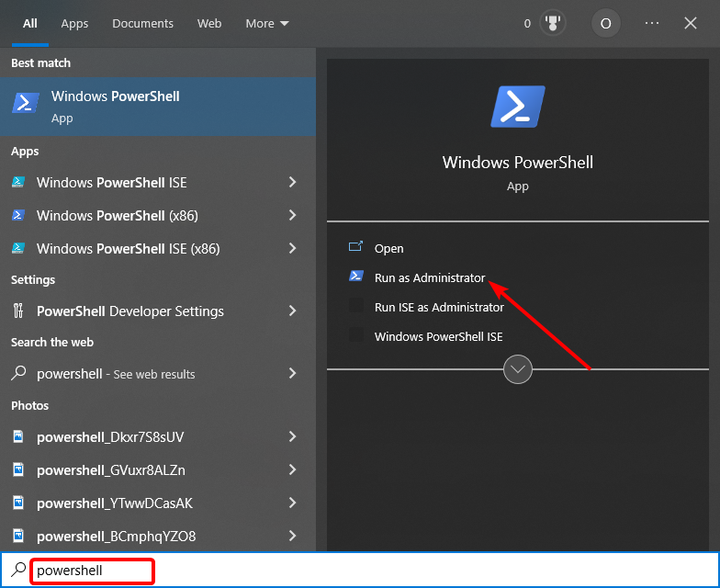This screenshot has width=720, height=588.
Task: Expand powershell_YTwwDCasAK chevron
Action: pos(292,503)
